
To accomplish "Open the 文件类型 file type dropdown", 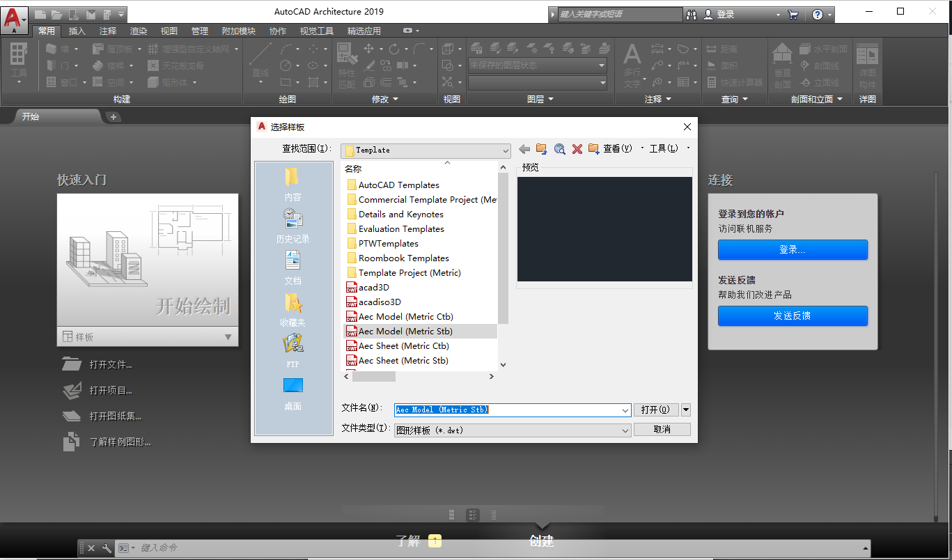I will [x=625, y=430].
